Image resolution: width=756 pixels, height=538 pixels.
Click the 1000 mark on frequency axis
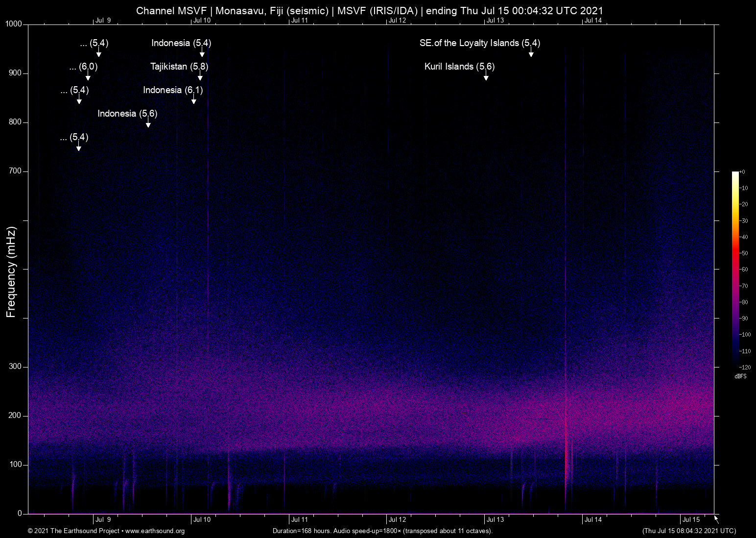(14, 24)
